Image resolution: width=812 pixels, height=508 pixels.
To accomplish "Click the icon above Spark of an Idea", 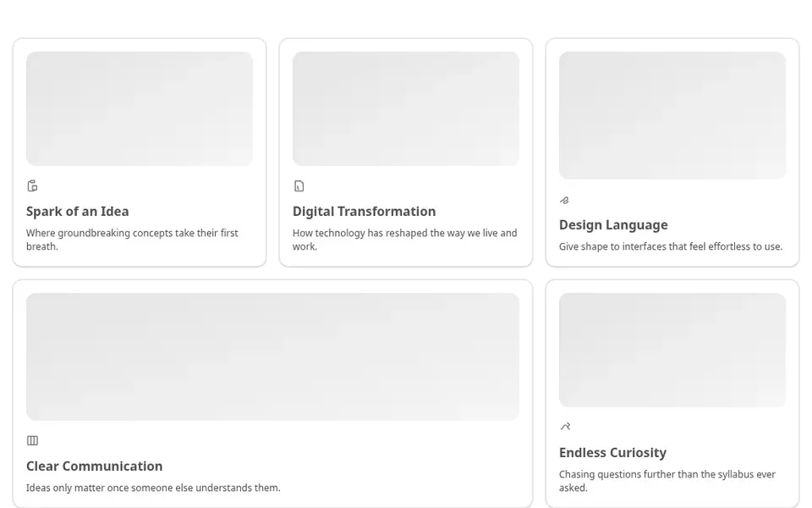I will (32, 185).
